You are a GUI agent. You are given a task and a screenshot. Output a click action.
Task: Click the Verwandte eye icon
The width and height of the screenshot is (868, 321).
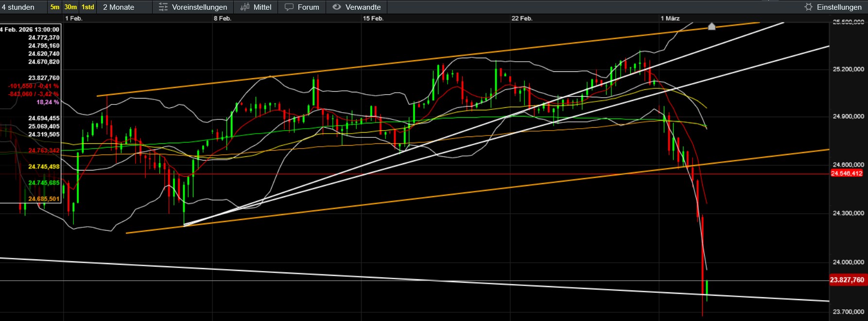point(336,7)
